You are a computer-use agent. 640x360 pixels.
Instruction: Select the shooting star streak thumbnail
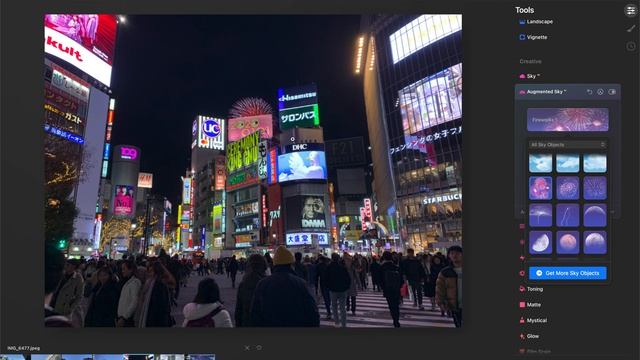[x=568, y=215]
